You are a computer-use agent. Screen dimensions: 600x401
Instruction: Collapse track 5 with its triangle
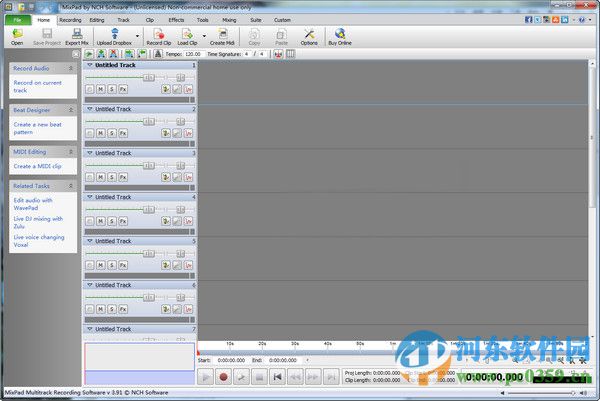click(x=90, y=241)
